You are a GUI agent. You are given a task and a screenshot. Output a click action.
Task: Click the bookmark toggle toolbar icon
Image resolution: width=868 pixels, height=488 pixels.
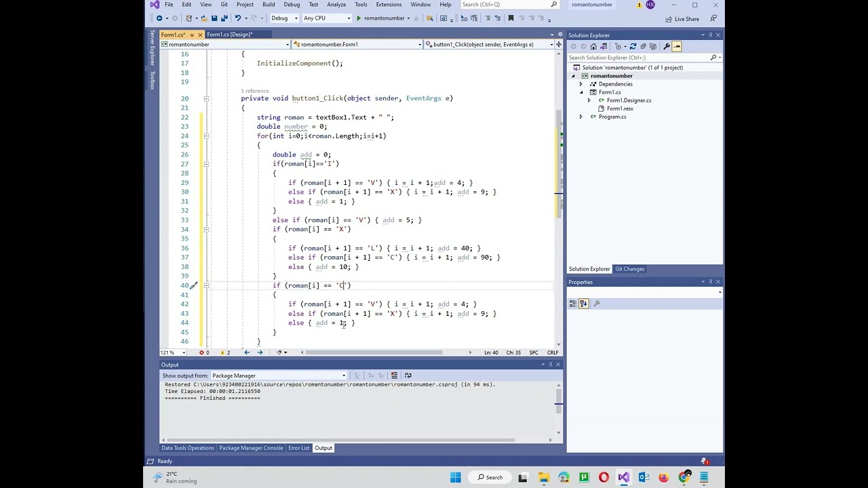pyautogui.click(x=511, y=18)
